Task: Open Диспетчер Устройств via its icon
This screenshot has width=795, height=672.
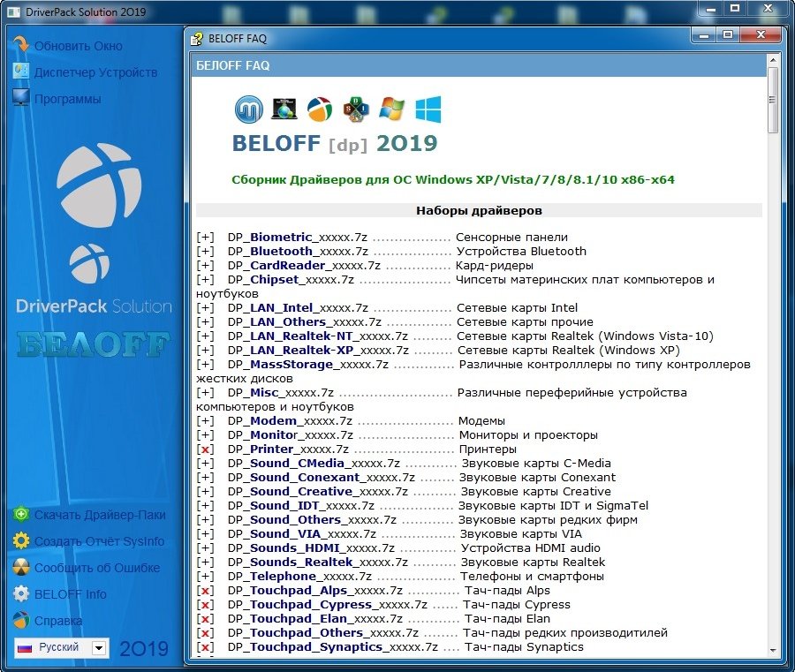Action: pos(21,71)
